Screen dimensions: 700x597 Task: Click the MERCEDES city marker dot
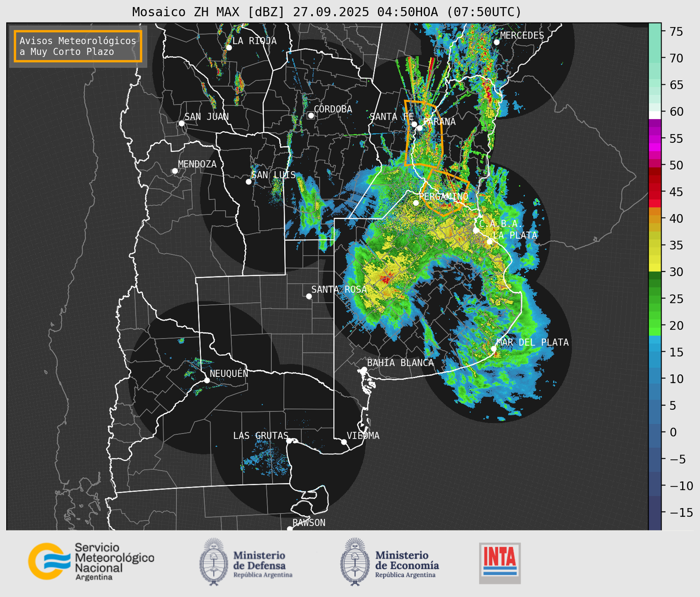tap(497, 42)
